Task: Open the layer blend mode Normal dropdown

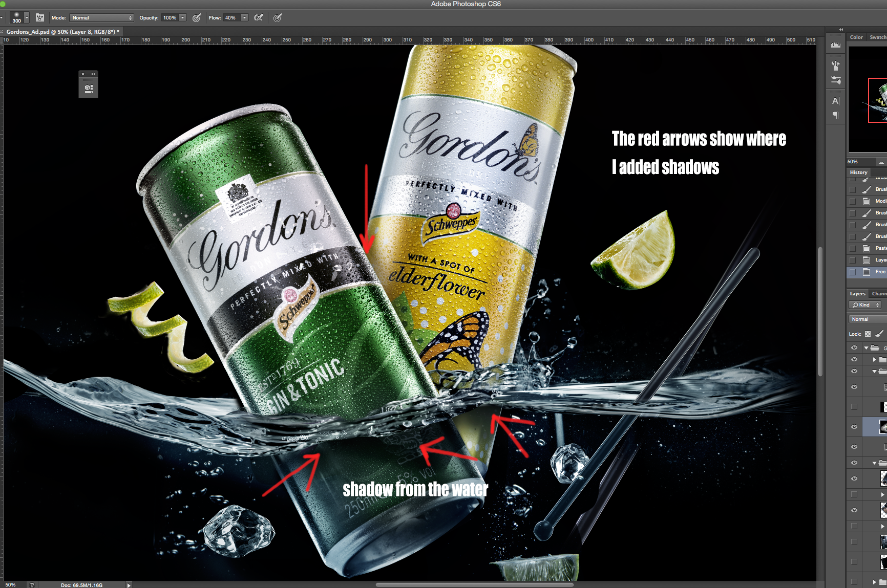Action: [x=868, y=319]
